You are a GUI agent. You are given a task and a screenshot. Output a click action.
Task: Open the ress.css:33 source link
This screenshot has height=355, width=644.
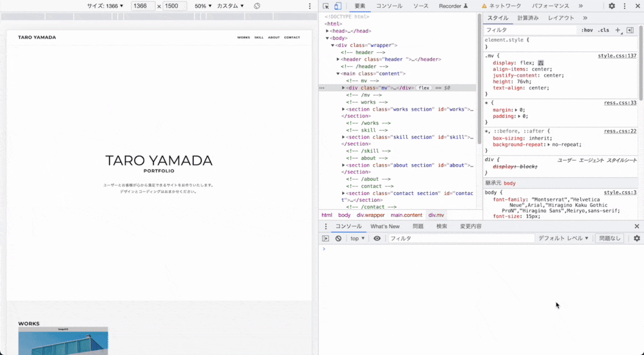[620, 103]
